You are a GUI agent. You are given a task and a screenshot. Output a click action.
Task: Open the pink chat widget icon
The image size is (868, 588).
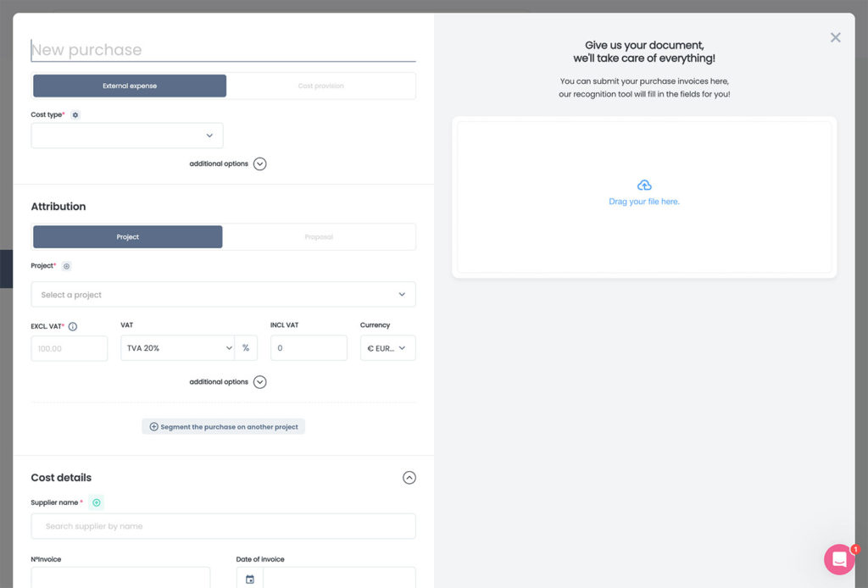point(839,559)
